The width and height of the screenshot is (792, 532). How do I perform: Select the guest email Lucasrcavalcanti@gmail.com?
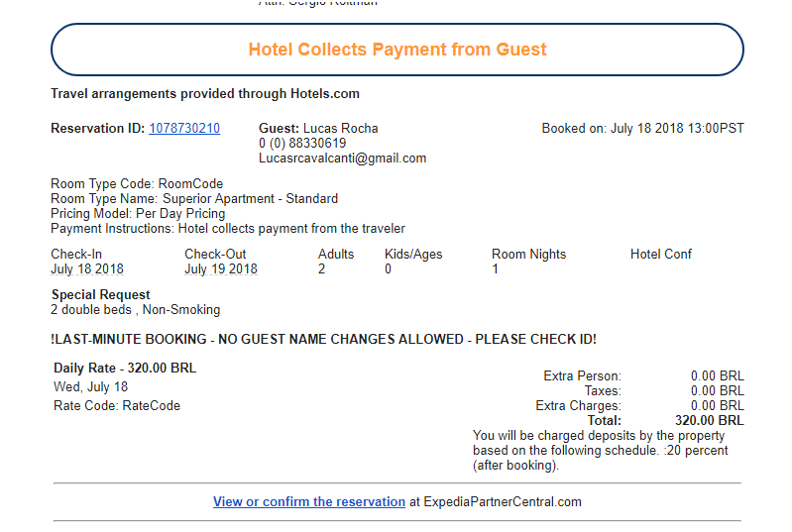(342, 159)
